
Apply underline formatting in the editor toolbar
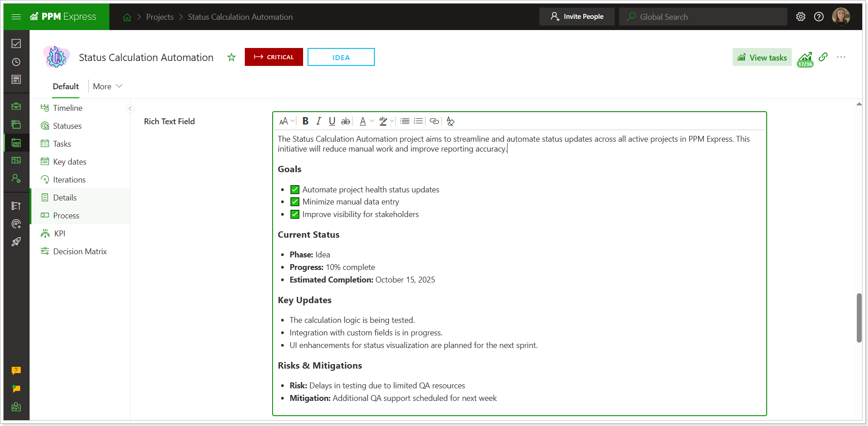tap(332, 121)
